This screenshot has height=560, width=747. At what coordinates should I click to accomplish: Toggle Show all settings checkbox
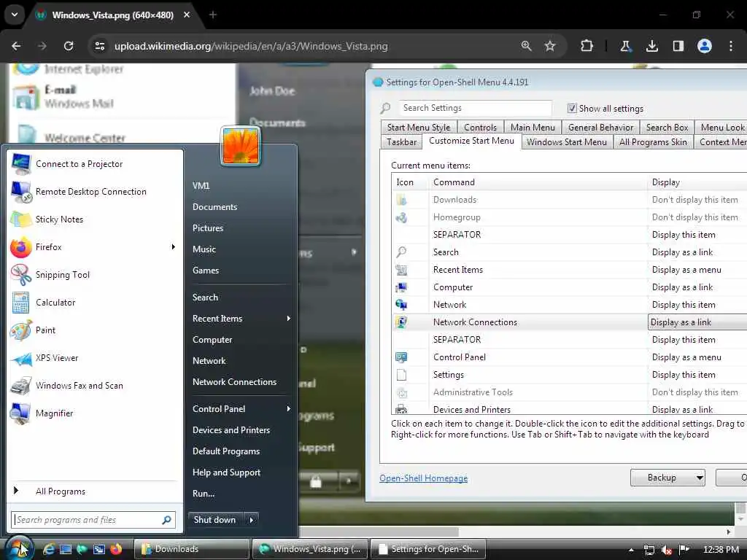coord(572,108)
